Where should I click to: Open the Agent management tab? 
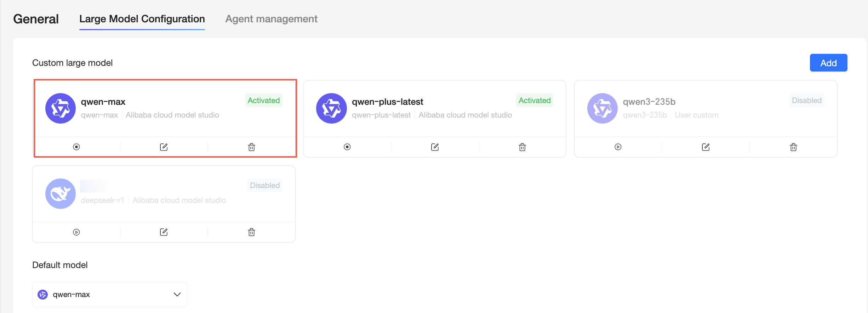pos(272,19)
